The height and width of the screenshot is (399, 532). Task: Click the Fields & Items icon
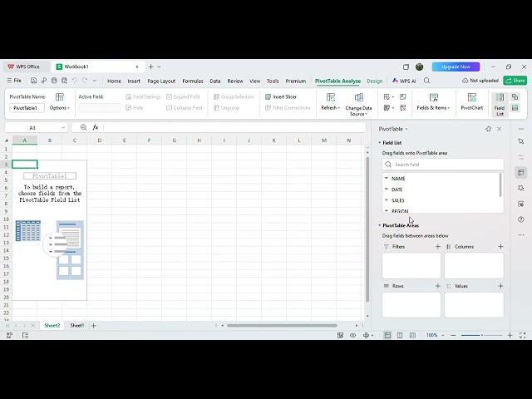pyautogui.click(x=434, y=97)
